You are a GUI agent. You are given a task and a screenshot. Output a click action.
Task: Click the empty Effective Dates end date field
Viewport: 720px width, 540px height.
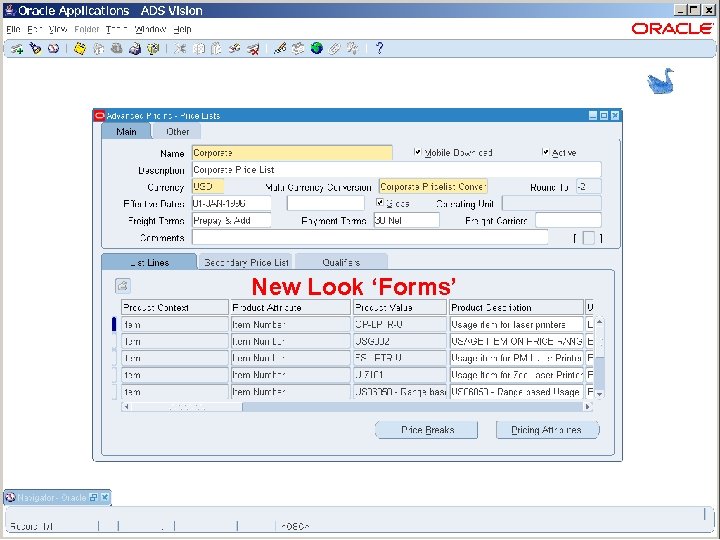pyautogui.click(x=326, y=203)
